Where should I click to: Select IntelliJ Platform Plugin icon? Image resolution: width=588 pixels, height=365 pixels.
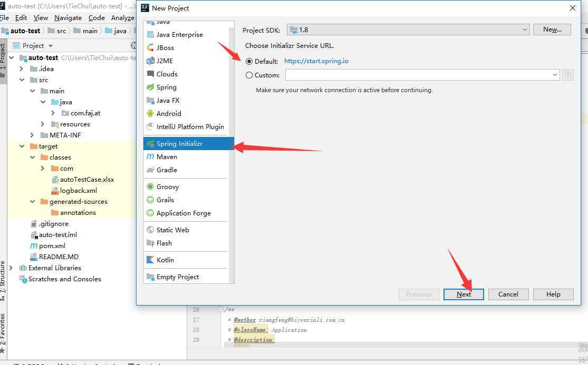(150, 126)
